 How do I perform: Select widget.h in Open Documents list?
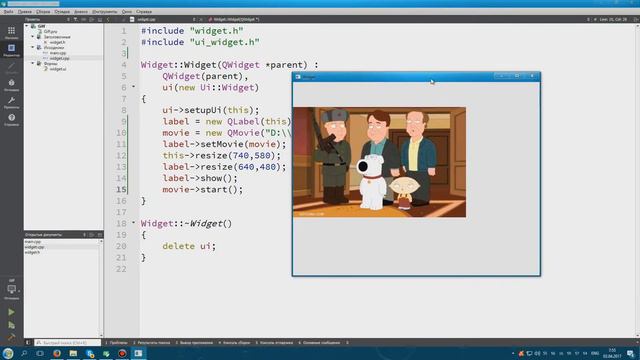pyautogui.click(x=32, y=252)
